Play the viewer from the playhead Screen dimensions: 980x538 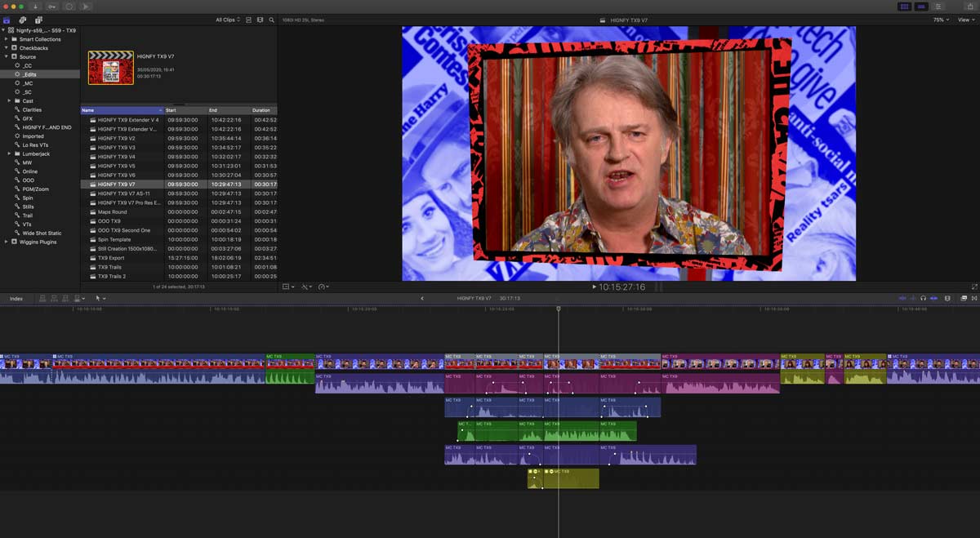595,287
